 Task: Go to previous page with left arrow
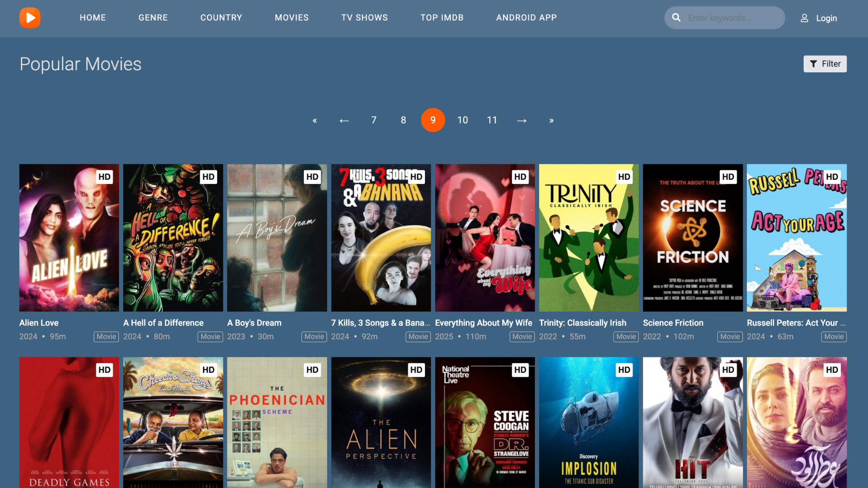tap(344, 120)
